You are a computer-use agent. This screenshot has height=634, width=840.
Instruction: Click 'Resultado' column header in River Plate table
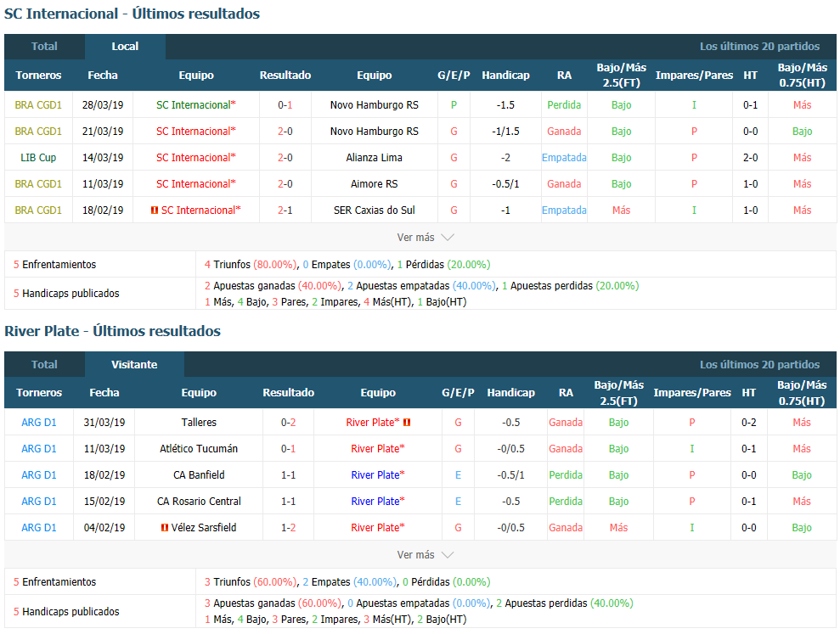[x=288, y=392]
